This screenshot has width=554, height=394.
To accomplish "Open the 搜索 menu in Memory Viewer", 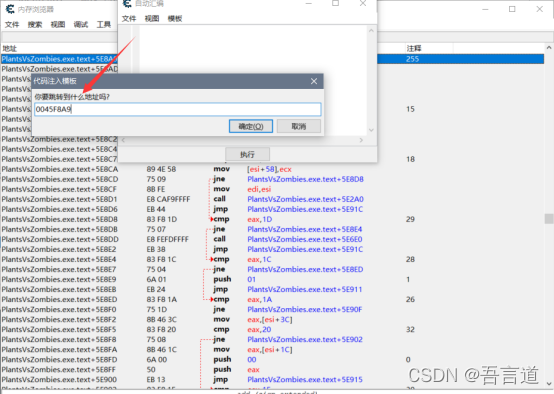I will tap(35, 24).
